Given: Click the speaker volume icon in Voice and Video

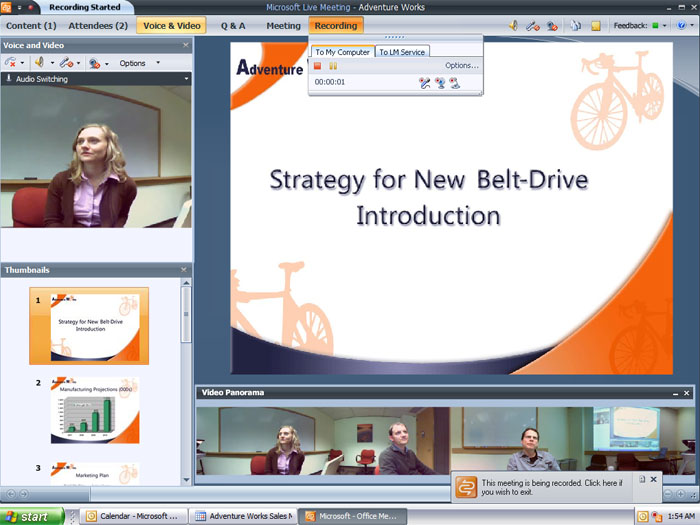Looking at the screenshot, I should 40,62.
